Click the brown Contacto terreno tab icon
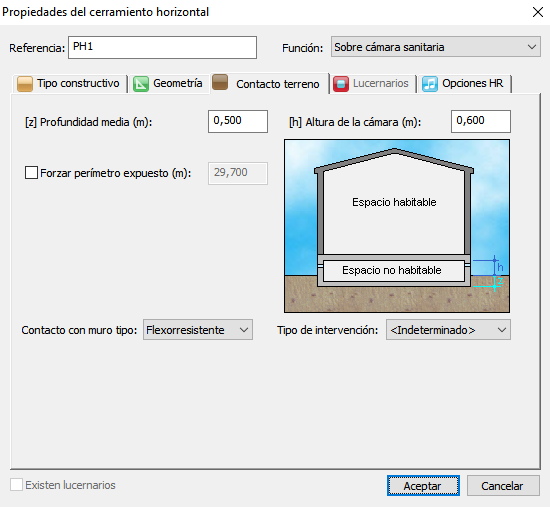Image resolution: width=550 pixels, height=507 pixels. pyautogui.click(x=220, y=82)
